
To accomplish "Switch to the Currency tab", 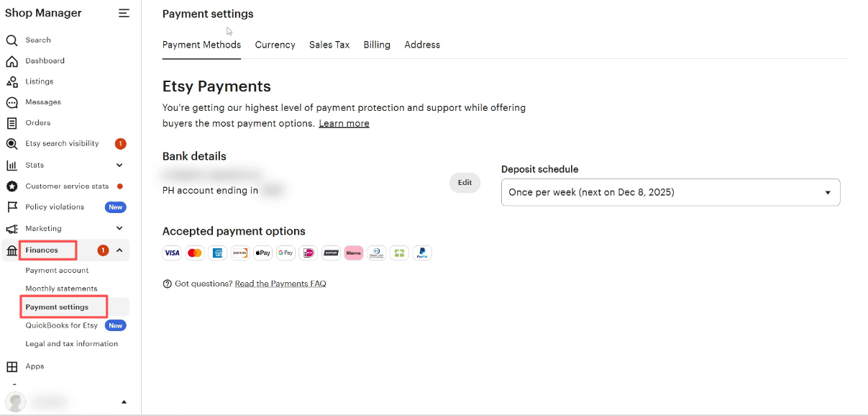I will point(275,45).
